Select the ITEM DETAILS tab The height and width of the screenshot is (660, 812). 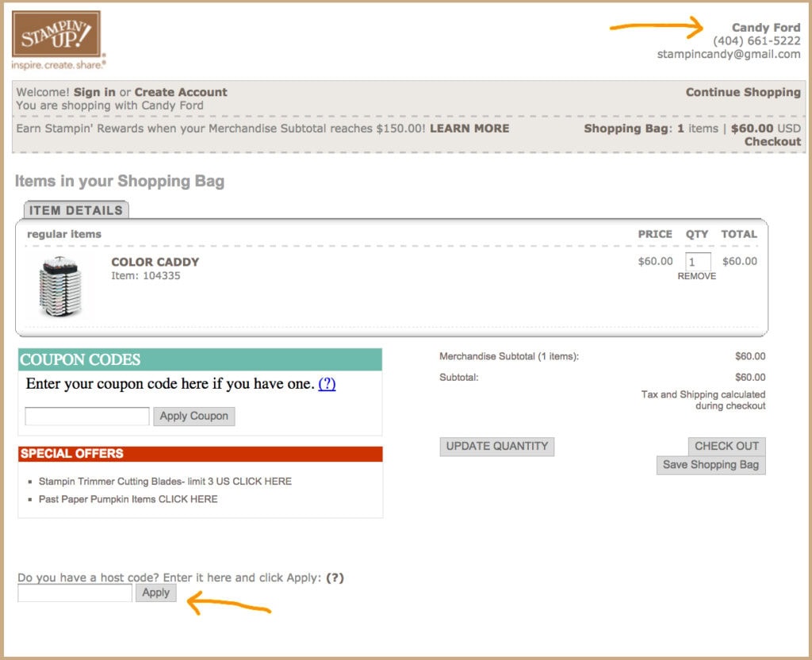pyautogui.click(x=76, y=210)
